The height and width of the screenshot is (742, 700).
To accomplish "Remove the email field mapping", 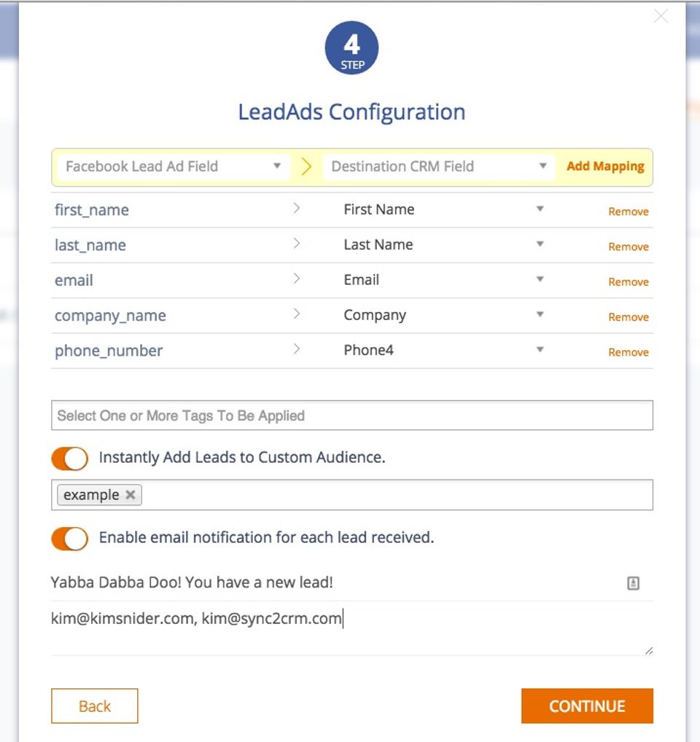I will pos(629,282).
